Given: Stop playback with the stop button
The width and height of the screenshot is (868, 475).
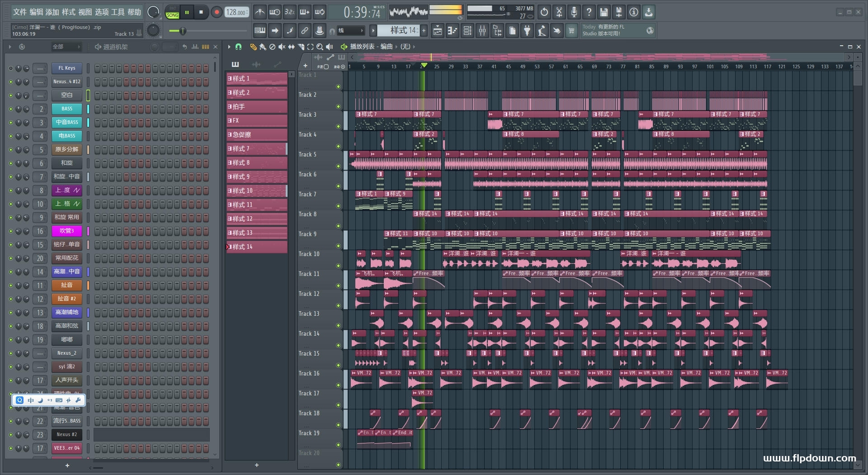Looking at the screenshot, I should tap(201, 12).
